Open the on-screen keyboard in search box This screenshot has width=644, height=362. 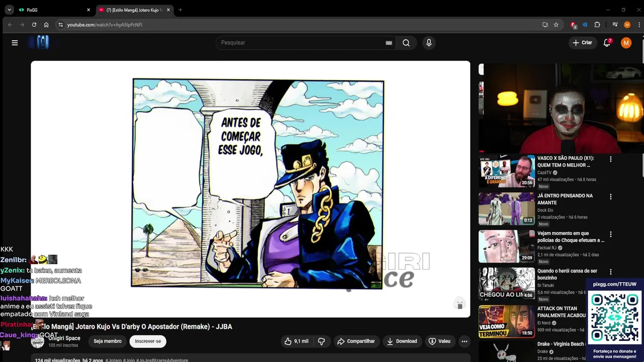pyautogui.click(x=388, y=43)
